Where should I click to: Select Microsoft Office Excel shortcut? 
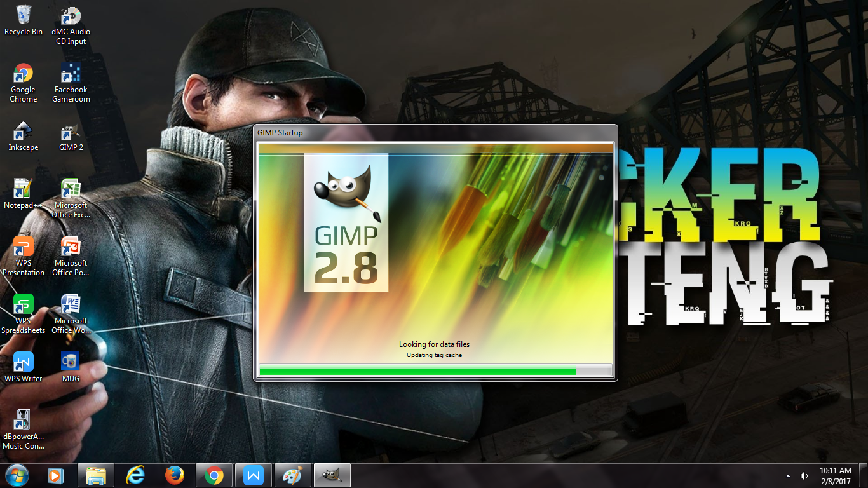click(x=71, y=199)
